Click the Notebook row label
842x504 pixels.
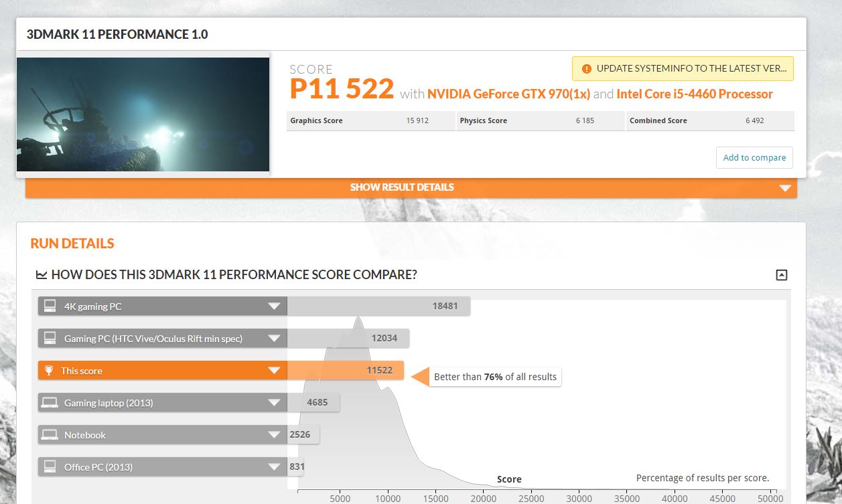pos(85,435)
